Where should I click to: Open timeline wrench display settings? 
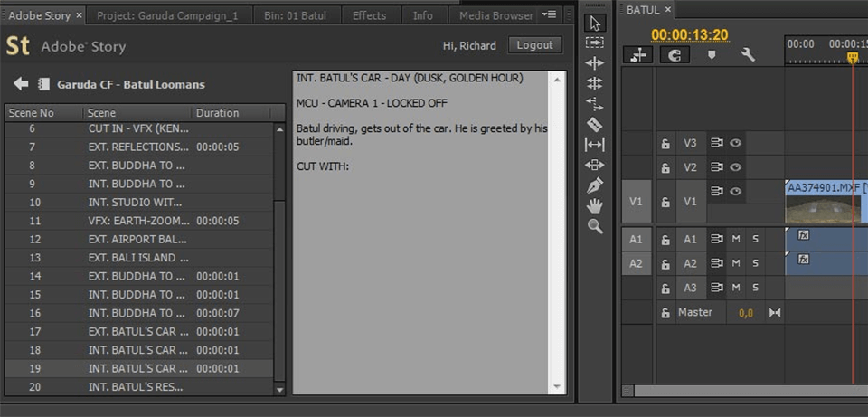748,54
